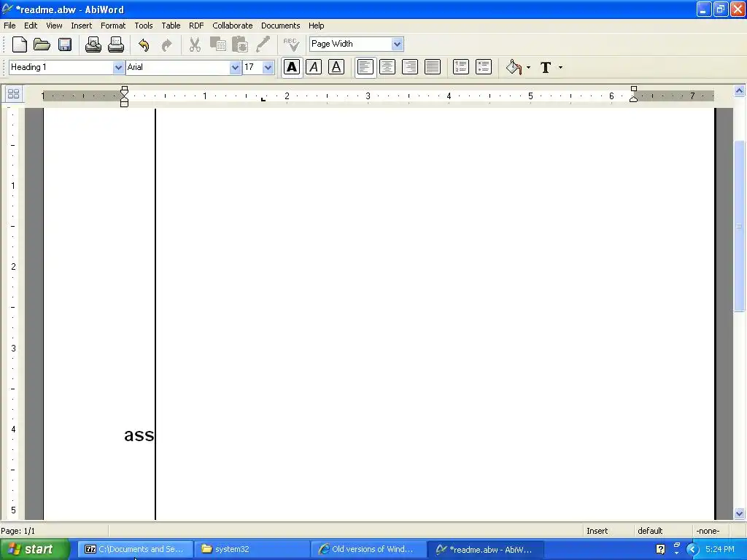Open the Edit menu
The height and width of the screenshot is (560, 747).
[x=31, y=26]
